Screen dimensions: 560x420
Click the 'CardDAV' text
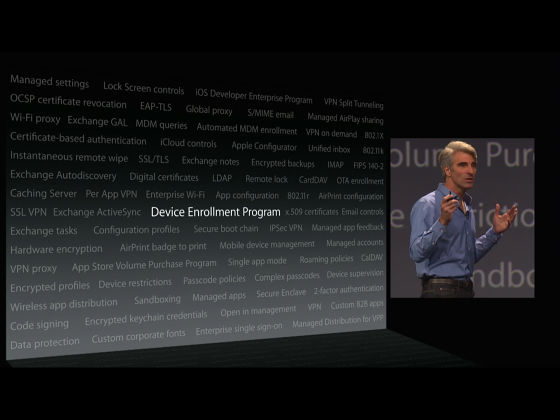(313, 180)
